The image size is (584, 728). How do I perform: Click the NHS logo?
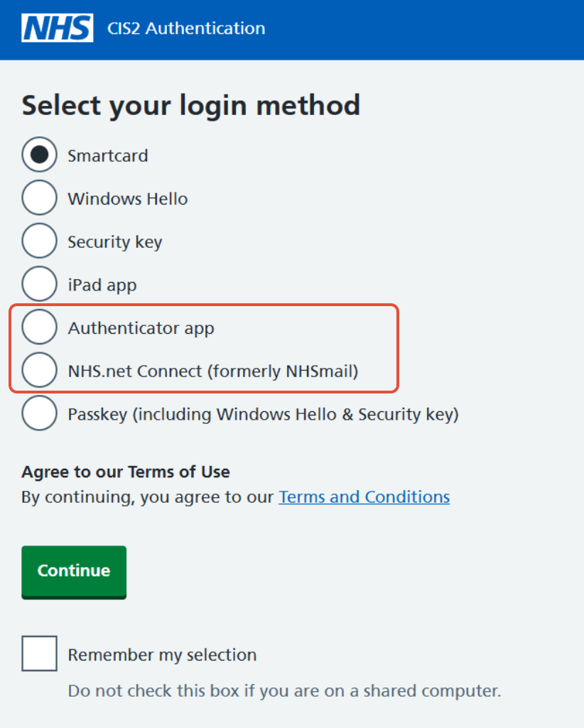[58, 28]
